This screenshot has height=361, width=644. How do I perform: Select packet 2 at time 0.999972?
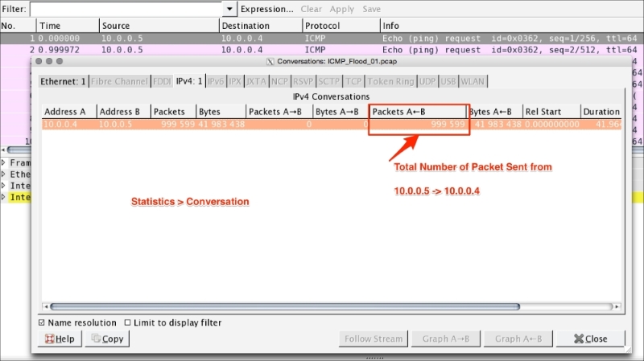tap(322, 50)
